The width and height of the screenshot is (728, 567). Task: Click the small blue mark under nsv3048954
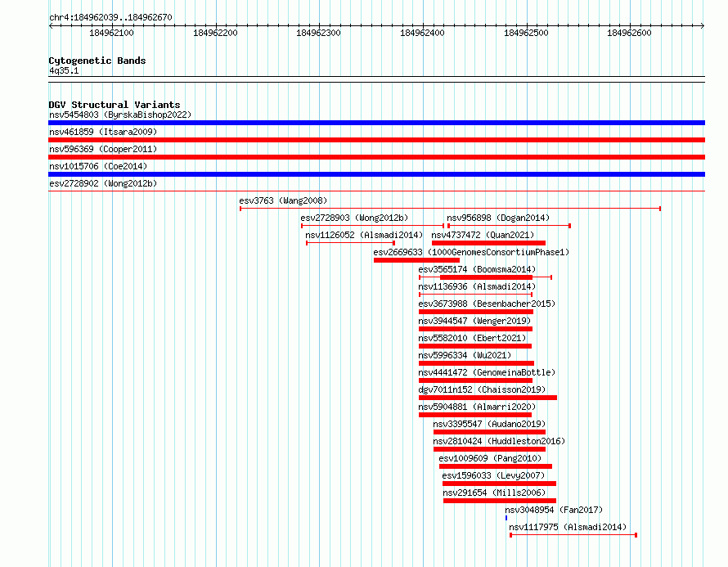(506, 518)
